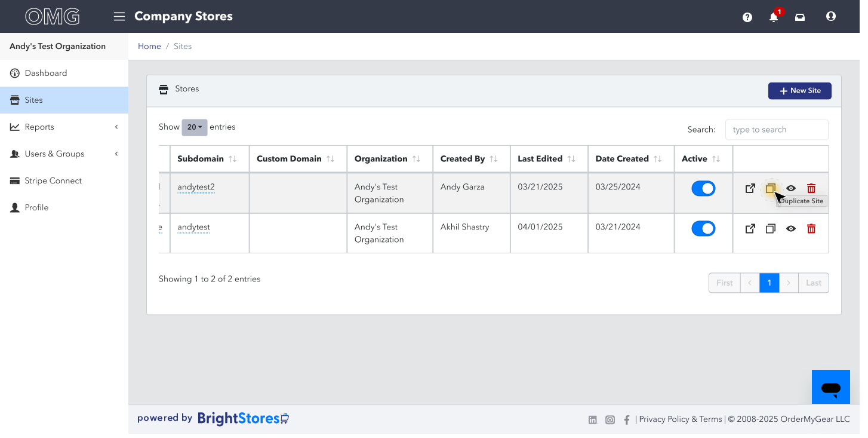Open the hamburger menu in the header
The image size is (868, 438).
tap(119, 17)
